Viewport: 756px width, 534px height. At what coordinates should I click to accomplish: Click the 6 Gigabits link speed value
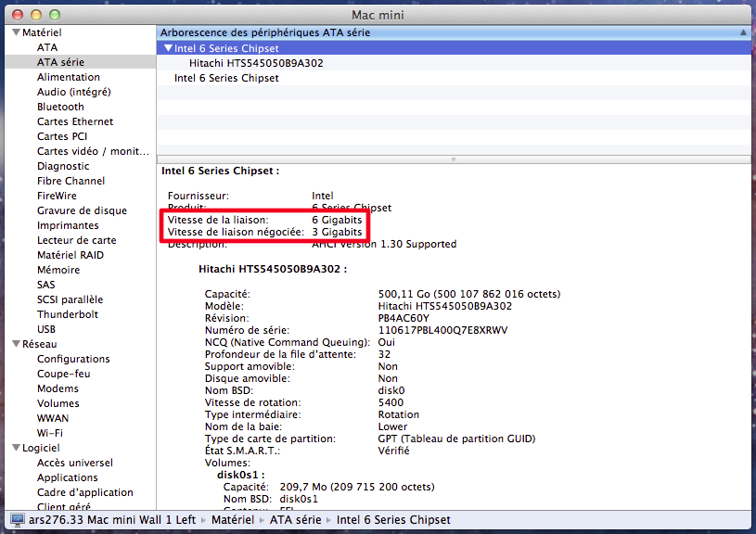click(337, 220)
